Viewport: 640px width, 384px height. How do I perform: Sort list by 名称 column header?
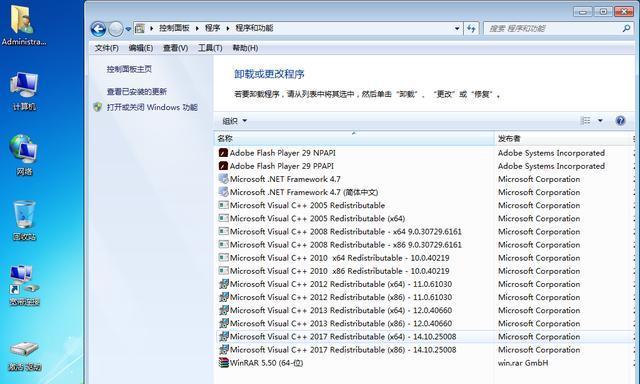tap(354, 138)
